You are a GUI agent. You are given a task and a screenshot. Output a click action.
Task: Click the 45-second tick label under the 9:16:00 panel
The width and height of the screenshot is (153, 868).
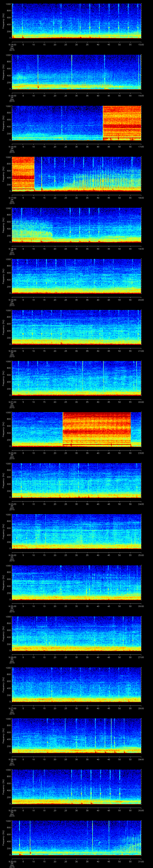pyautogui.click(x=109, y=147)
